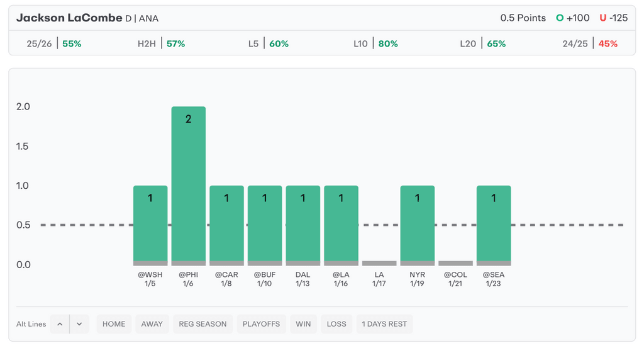Enable the PLAYOFFS filter

tap(261, 324)
